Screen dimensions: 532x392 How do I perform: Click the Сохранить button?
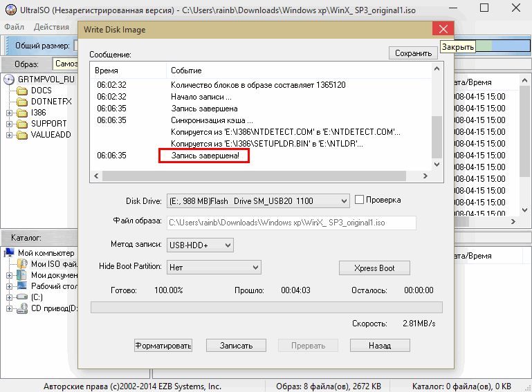pos(413,53)
